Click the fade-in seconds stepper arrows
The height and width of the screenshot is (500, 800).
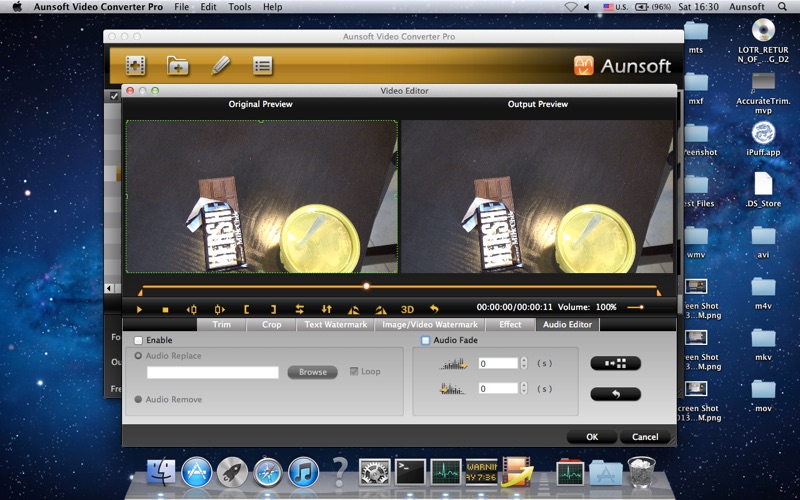(x=524, y=363)
